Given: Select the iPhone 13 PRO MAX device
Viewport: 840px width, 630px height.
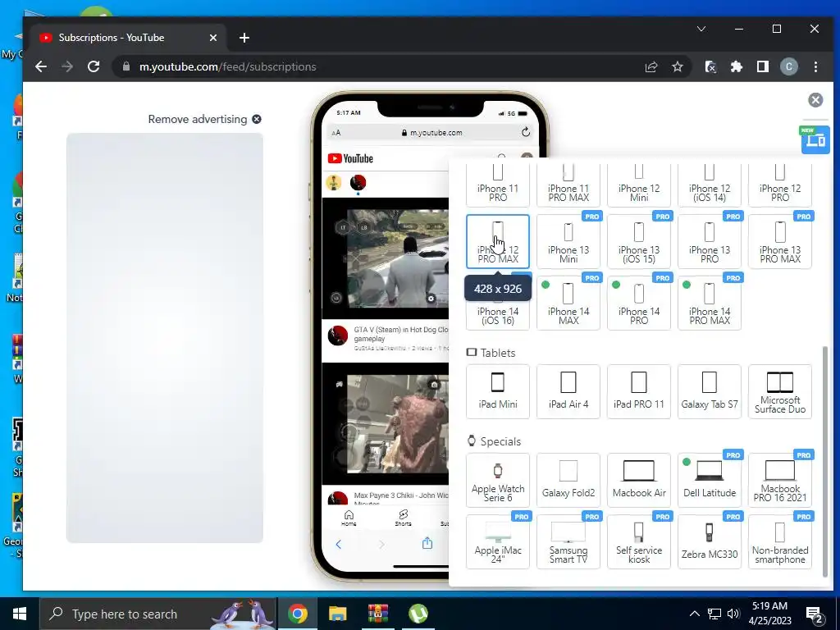Looking at the screenshot, I should (x=780, y=242).
